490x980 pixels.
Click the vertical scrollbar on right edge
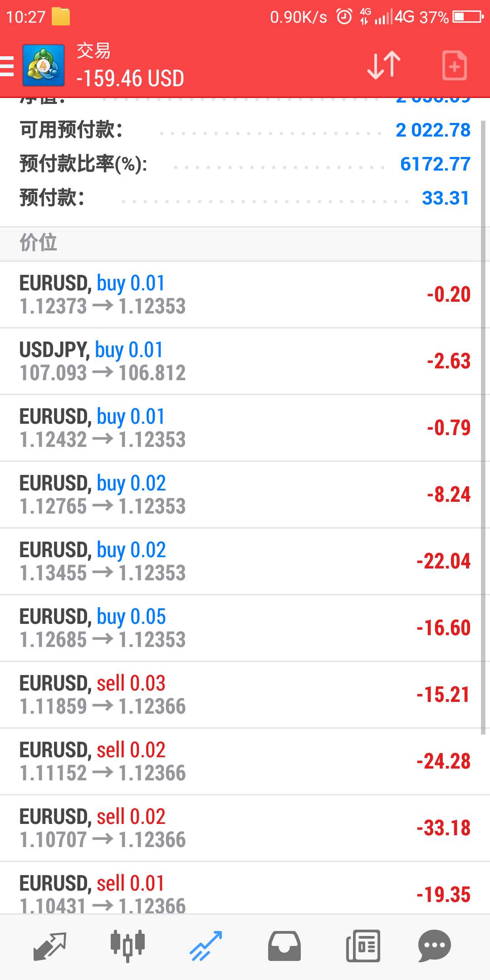pos(484,426)
